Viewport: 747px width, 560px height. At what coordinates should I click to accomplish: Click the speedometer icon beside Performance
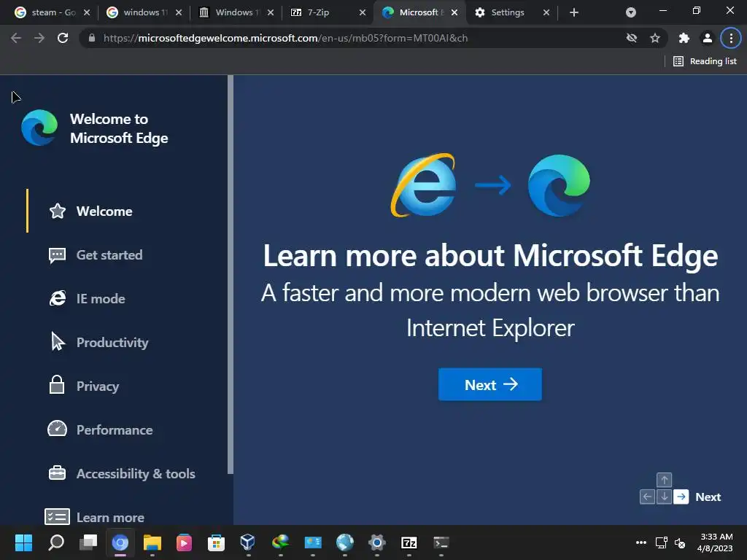coord(57,429)
